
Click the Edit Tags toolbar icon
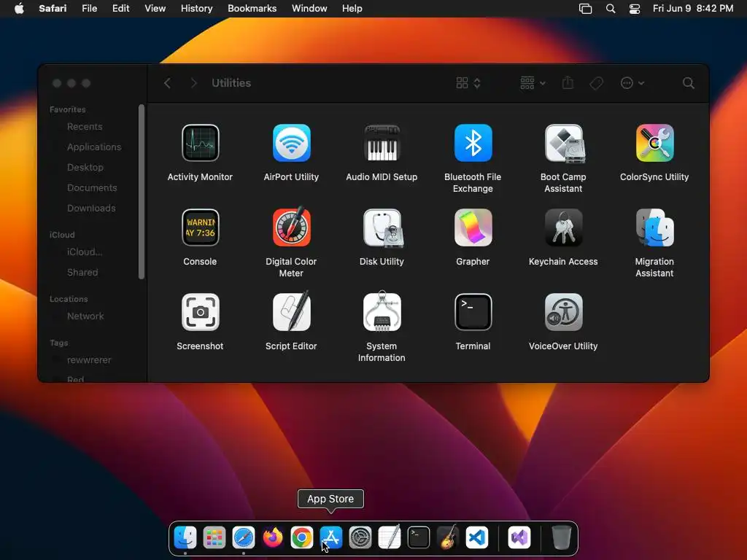pyautogui.click(x=597, y=83)
